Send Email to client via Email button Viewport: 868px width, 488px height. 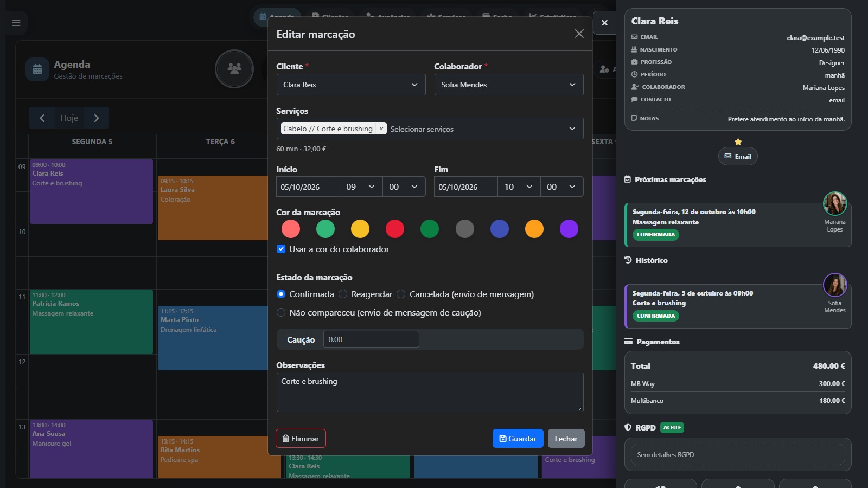[x=738, y=156]
